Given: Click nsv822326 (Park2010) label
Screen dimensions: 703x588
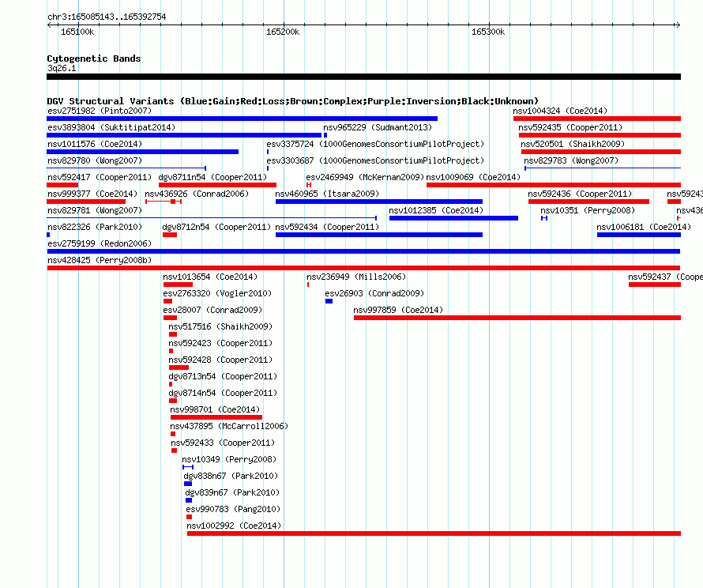Looking at the screenshot, I should coord(95,227).
